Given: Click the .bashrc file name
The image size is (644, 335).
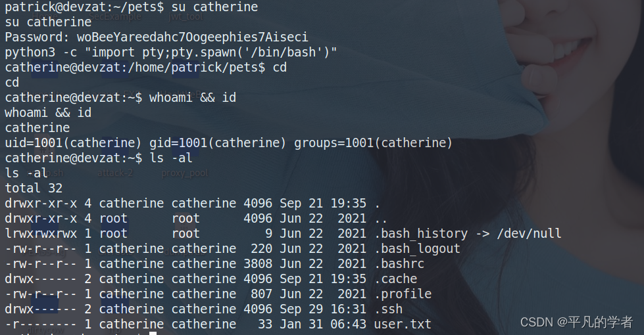Looking at the screenshot, I should 399,264.
